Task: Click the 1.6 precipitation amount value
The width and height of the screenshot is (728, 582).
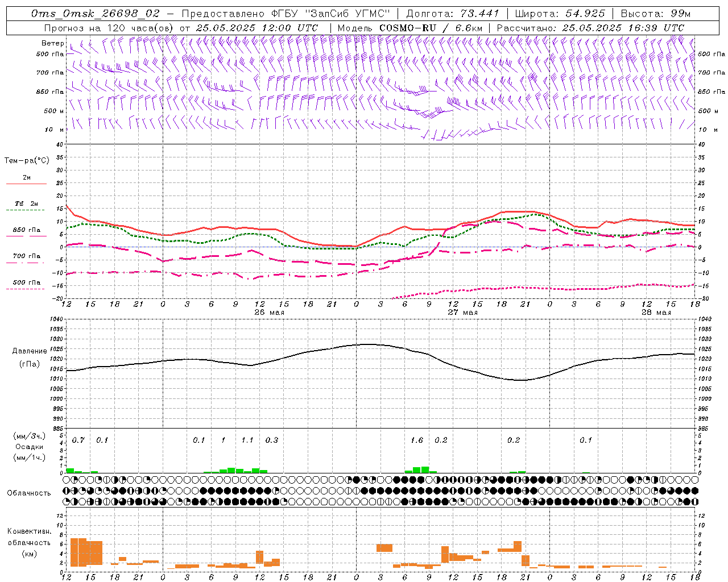Action: 417,440
